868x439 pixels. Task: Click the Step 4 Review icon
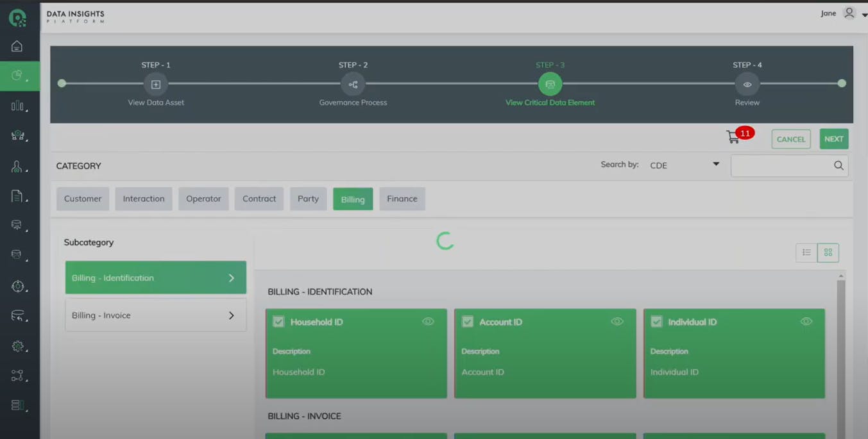(x=747, y=84)
